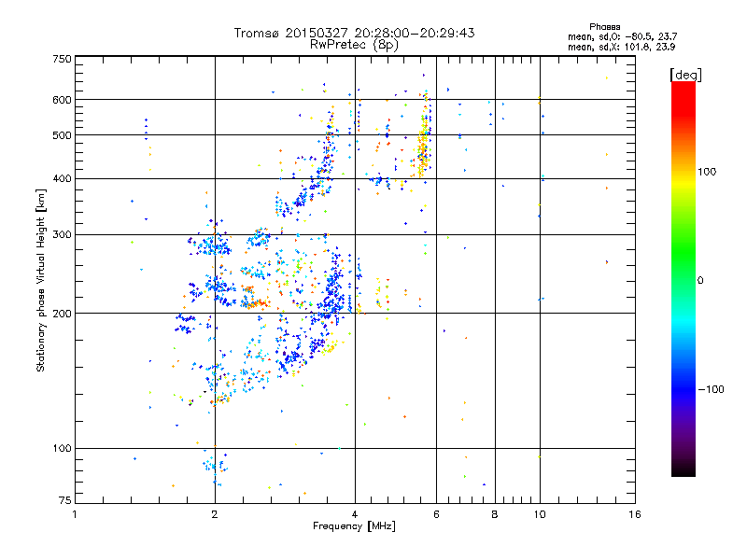The height and width of the screenshot is (560, 747).
Task: Click the 'Frequency [MHz]' axis label
Action: coord(354,526)
